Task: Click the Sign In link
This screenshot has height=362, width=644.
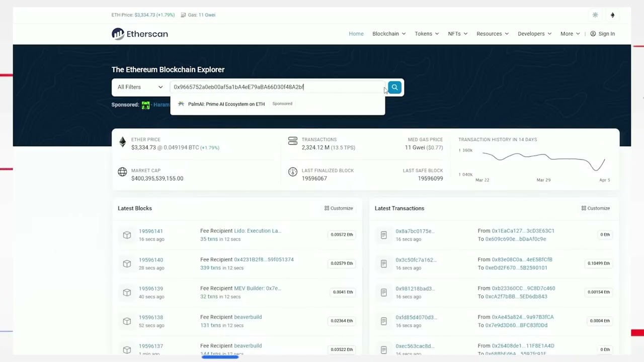Action: click(607, 34)
